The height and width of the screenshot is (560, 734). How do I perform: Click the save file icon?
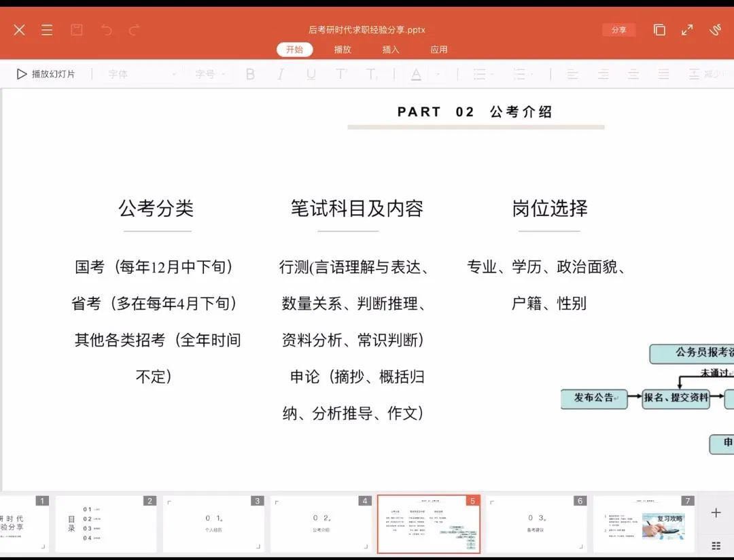click(x=77, y=30)
